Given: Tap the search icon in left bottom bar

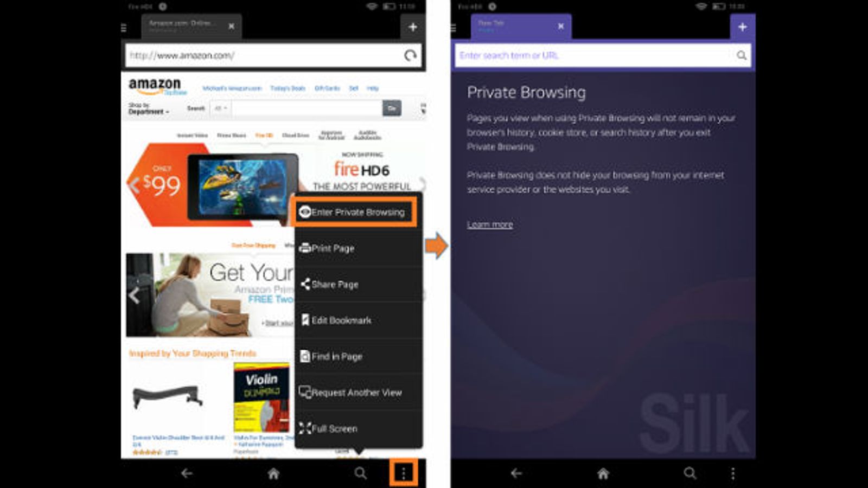Looking at the screenshot, I should (360, 473).
